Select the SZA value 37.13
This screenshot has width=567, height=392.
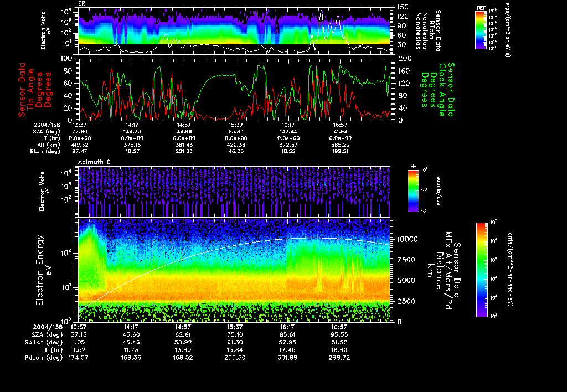(x=79, y=334)
